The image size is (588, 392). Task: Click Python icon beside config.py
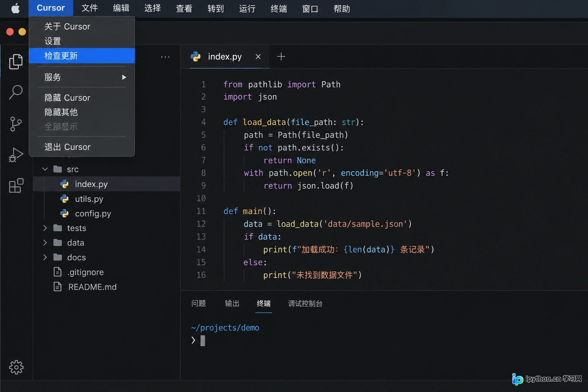65,213
